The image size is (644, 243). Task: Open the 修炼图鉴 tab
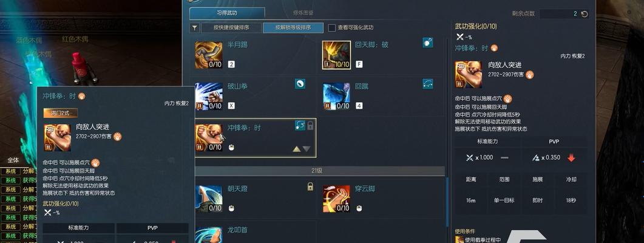point(303,13)
